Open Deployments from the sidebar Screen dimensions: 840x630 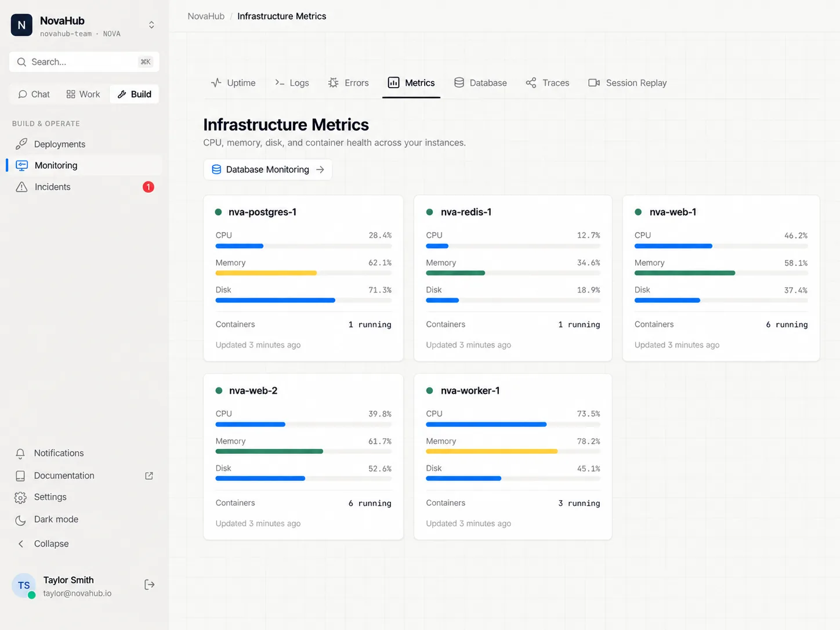click(84, 144)
